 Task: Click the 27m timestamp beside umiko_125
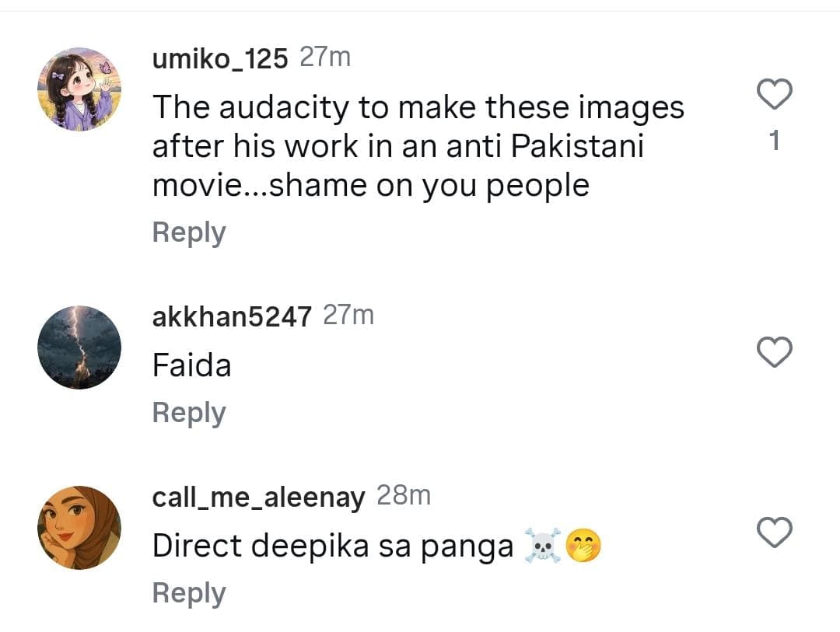pos(325,57)
